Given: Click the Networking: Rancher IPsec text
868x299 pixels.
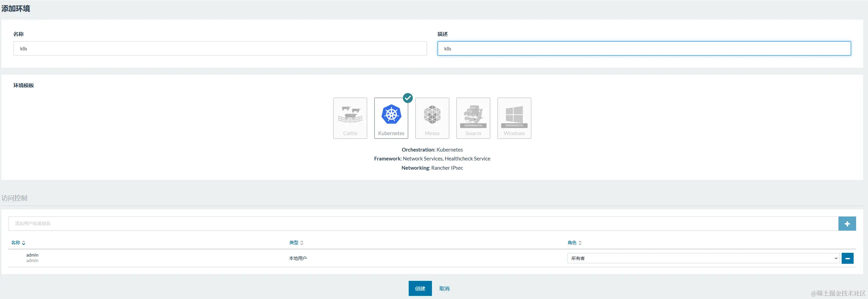Looking at the screenshot, I should [x=432, y=168].
